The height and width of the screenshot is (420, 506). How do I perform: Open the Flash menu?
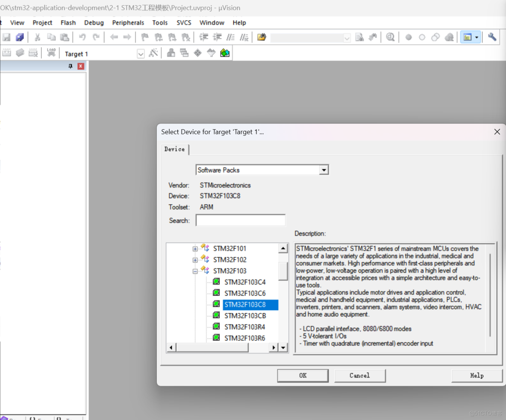[x=68, y=23]
